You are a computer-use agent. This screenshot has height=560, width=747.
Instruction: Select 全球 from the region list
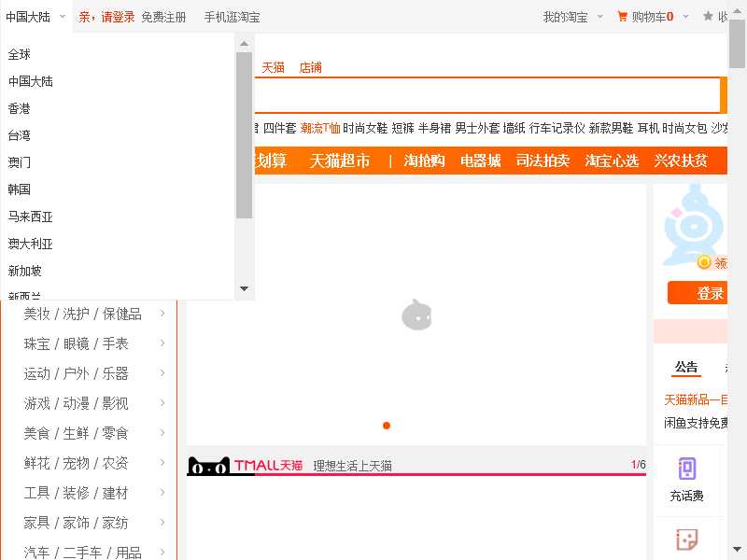(x=20, y=54)
